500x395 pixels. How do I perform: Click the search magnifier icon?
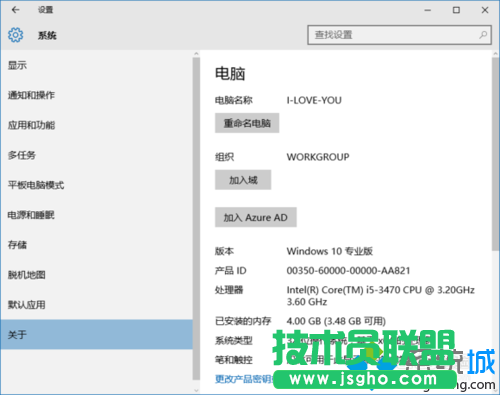coord(483,35)
